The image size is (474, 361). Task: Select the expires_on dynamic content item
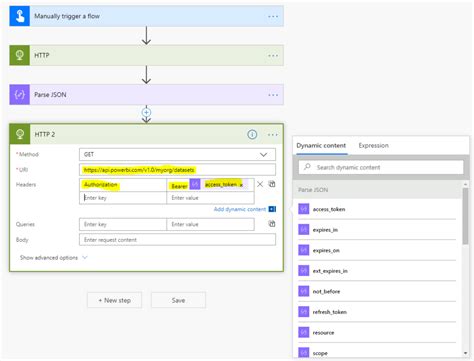pyautogui.click(x=377, y=251)
